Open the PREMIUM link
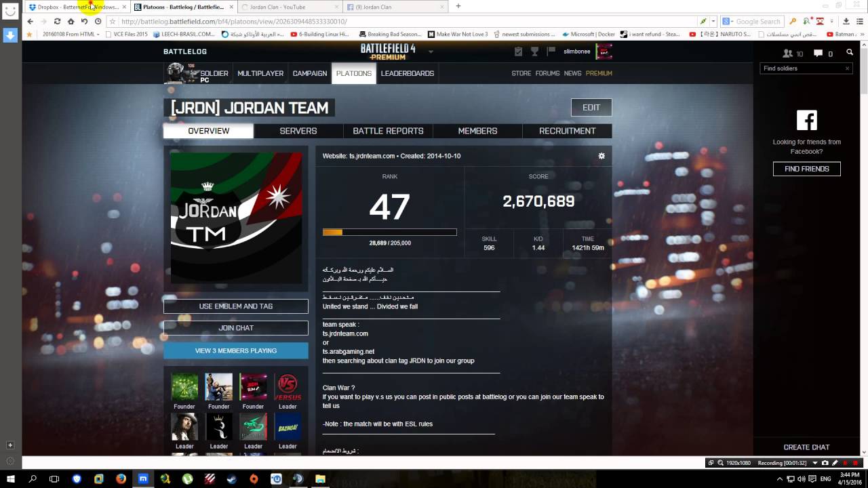 pyautogui.click(x=599, y=73)
